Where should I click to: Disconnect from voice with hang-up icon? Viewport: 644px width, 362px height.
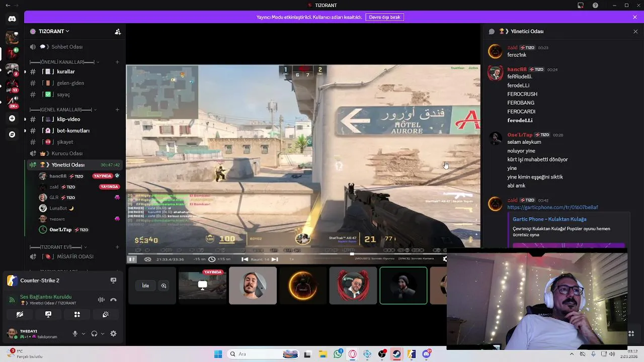click(x=113, y=300)
